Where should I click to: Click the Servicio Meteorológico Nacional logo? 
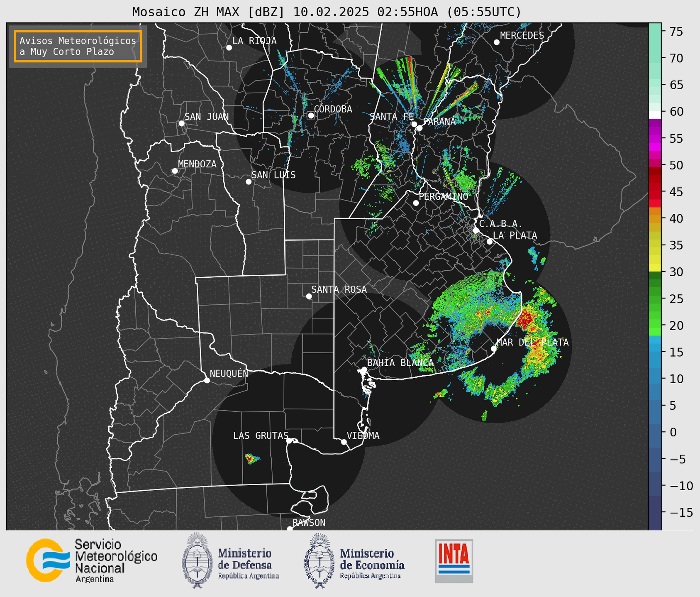tap(92, 561)
